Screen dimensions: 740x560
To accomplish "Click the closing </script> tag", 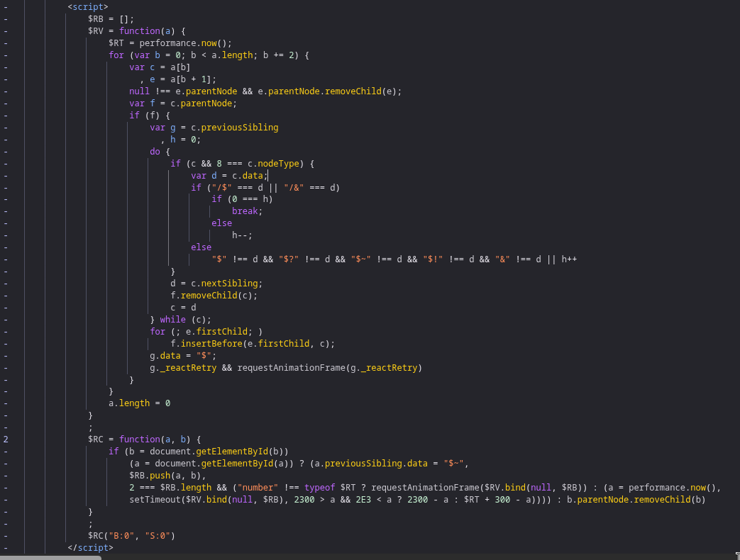I will click(x=90, y=548).
